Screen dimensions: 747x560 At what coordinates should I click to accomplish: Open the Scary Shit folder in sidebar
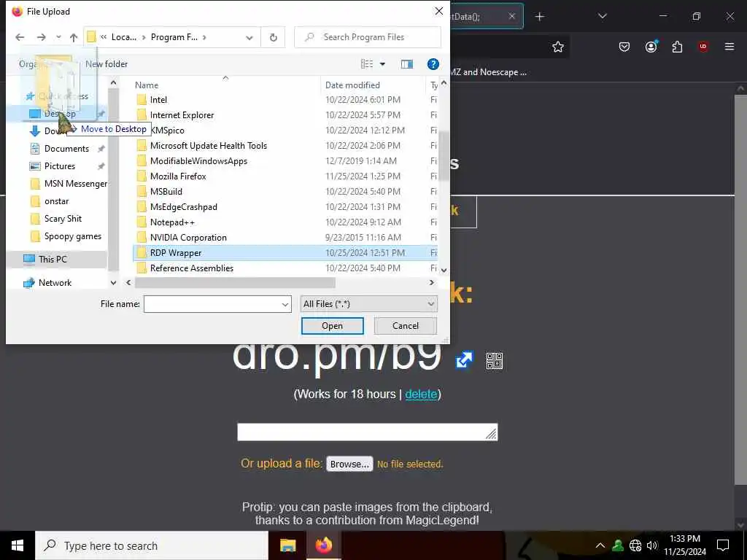63,219
